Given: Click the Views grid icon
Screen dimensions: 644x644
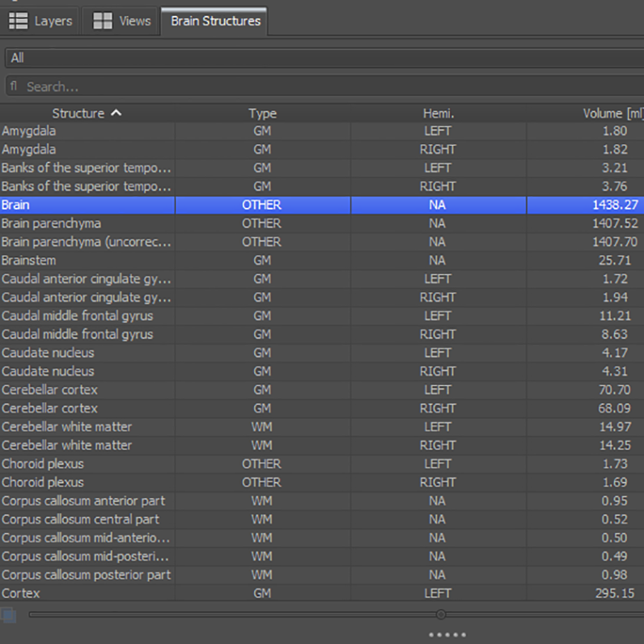Looking at the screenshot, I should tap(102, 20).
